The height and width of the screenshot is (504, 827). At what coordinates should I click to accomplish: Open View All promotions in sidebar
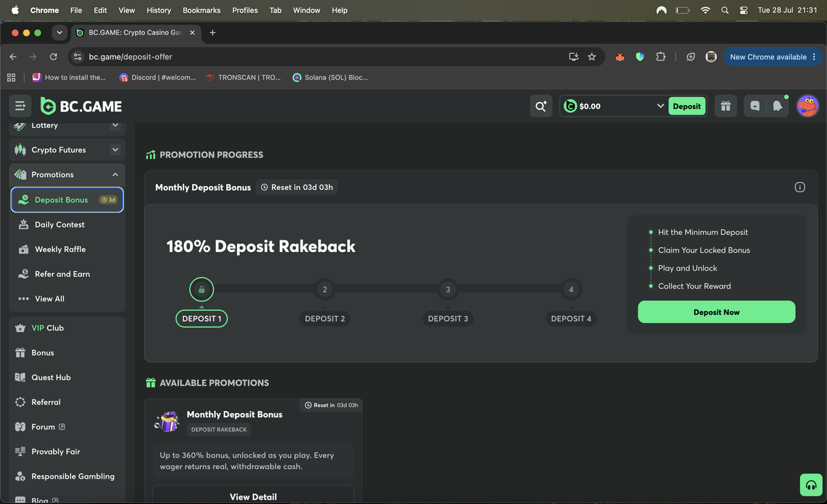click(68, 299)
